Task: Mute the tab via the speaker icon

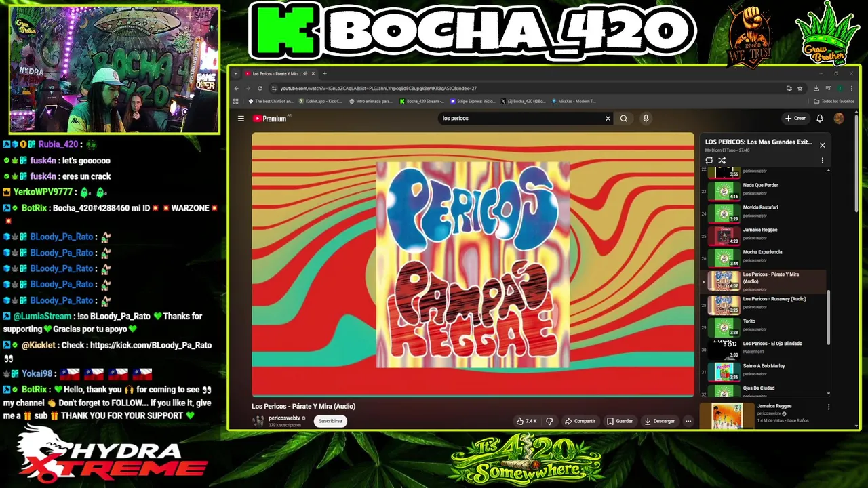Action: click(305, 73)
